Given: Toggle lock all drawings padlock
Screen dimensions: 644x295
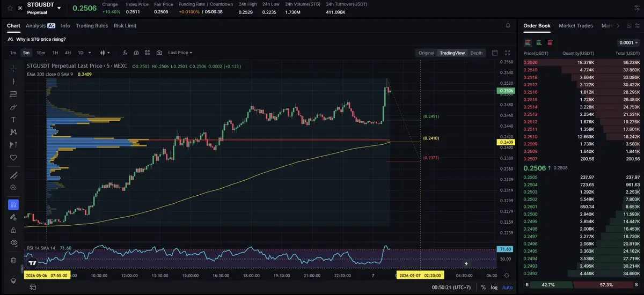Looking at the screenshot, I should coord(13,230).
